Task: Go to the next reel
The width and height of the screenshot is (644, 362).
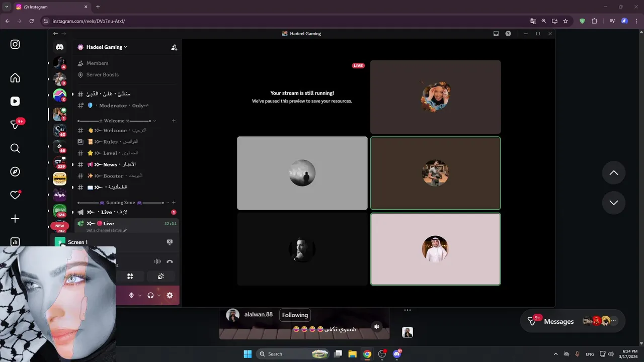Action: [614, 203]
